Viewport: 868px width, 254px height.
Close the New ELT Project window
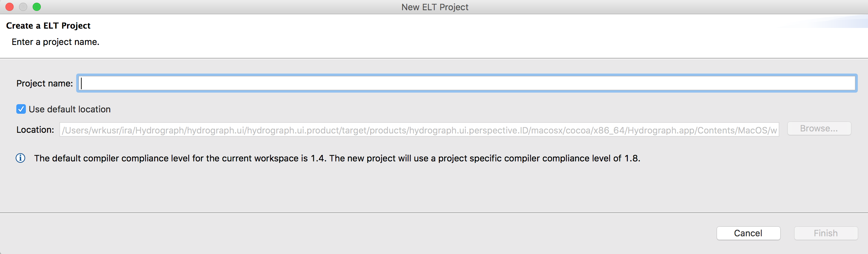tap(10, 7)
